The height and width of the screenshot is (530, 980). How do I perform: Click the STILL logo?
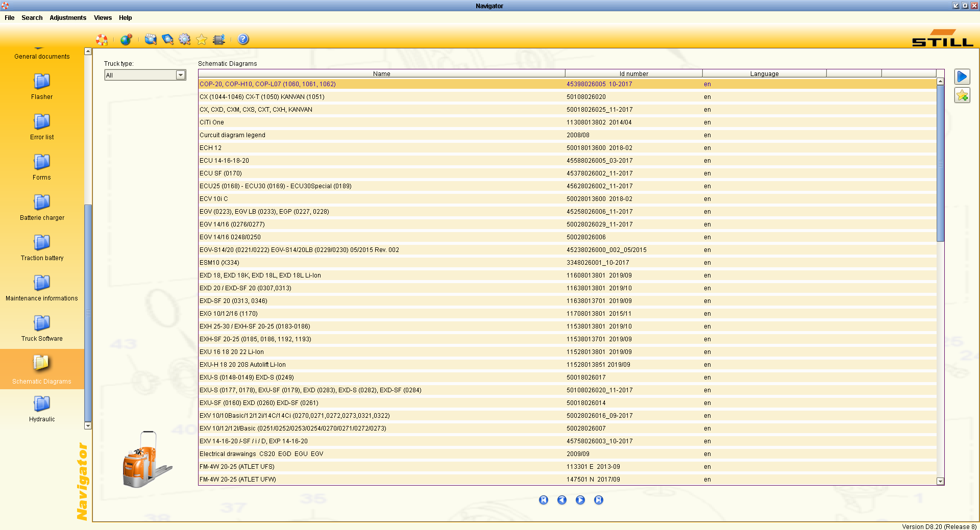[943, 38]
